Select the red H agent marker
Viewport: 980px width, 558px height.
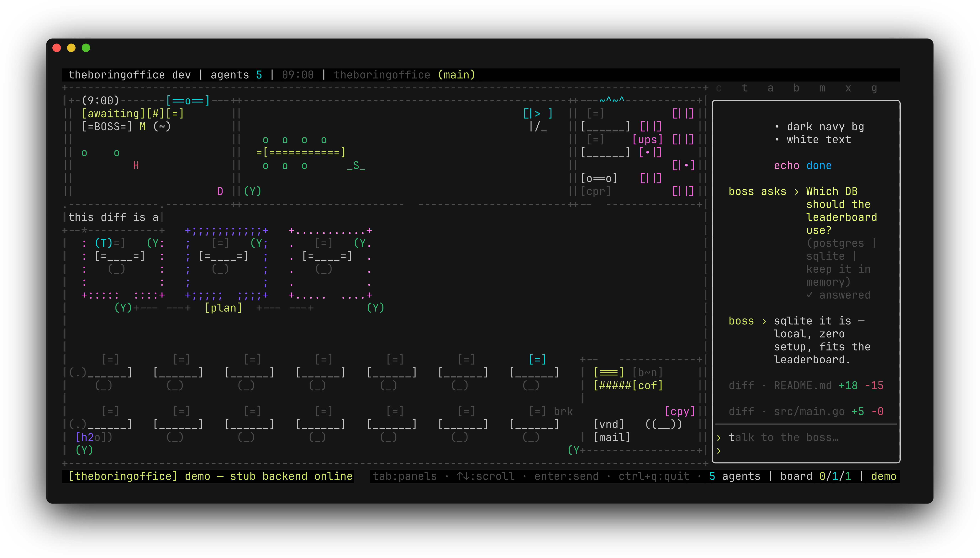pyautogui.click(x=136, y=166)
